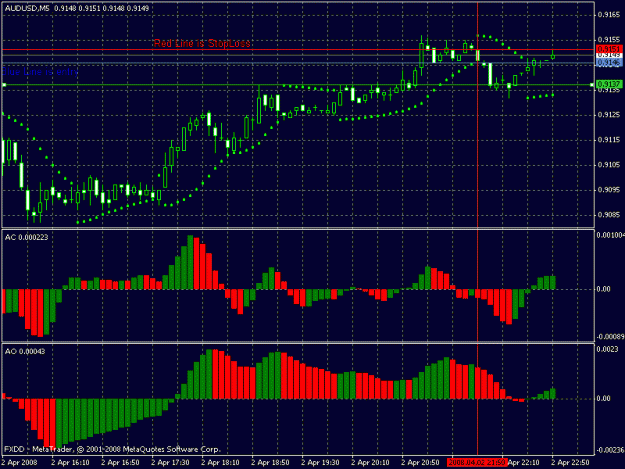Click the tallest green AC histogram bar
This screenshot has height=469, width=625.
tap(190, 262)
